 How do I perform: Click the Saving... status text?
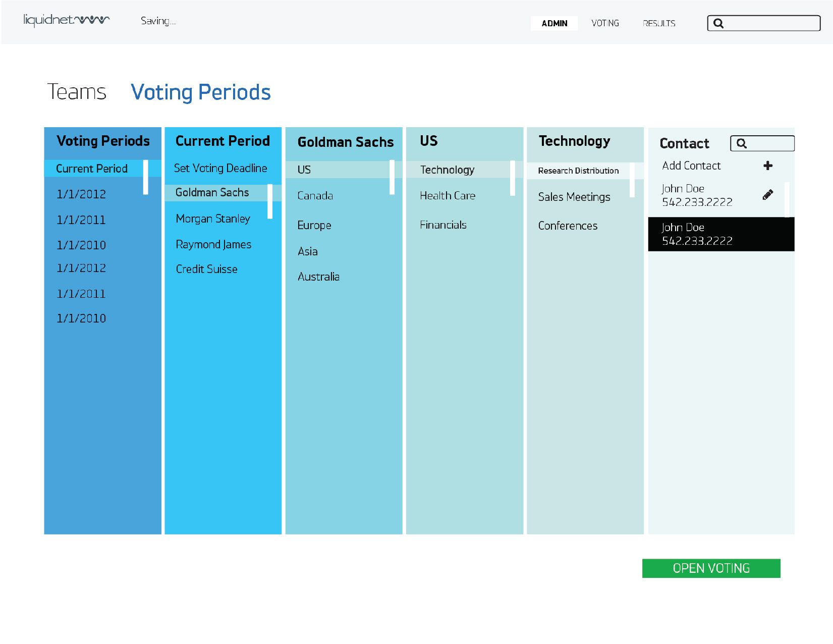click(x=158, y=21)
